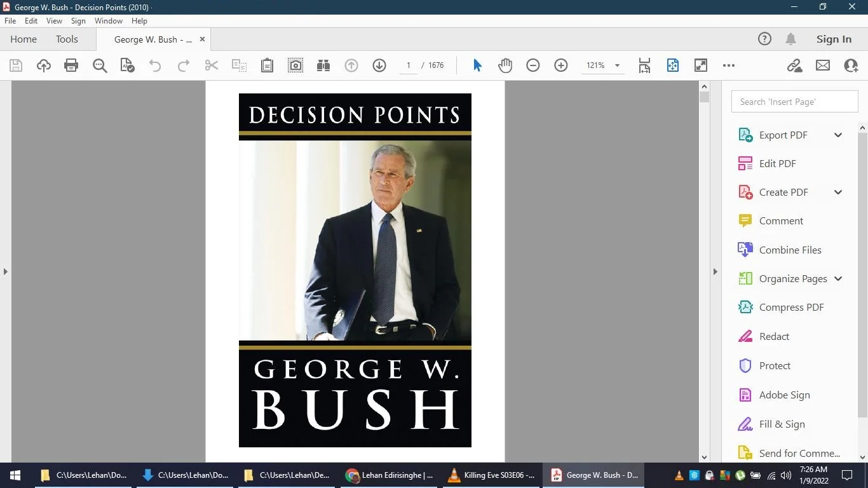Go to next page arrow
Viewport: 868px width, 488px height.
[379, 65]
